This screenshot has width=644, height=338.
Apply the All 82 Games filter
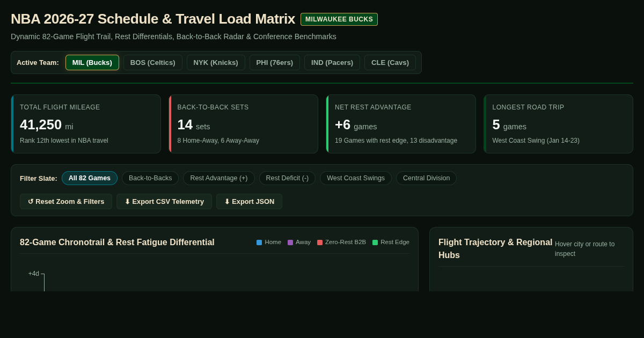click(90, 178)
